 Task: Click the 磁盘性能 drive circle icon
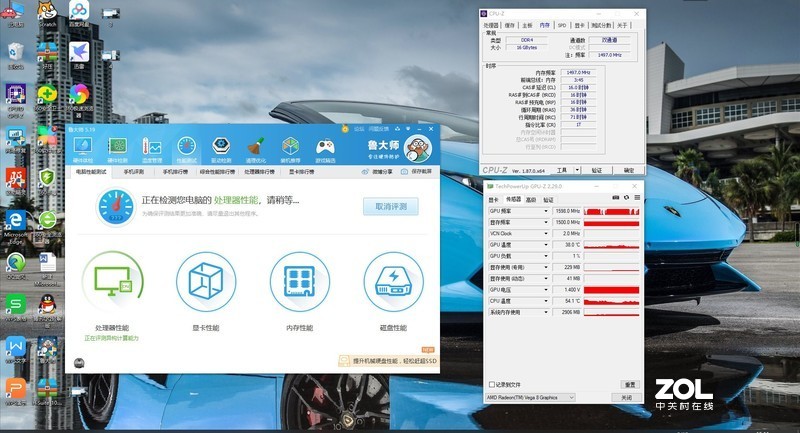tap(393, 282)
